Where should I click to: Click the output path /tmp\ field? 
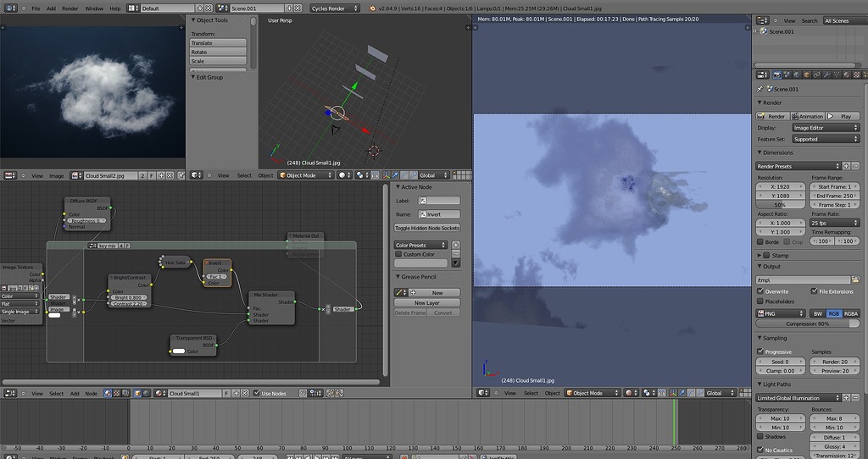coord(804,279)
